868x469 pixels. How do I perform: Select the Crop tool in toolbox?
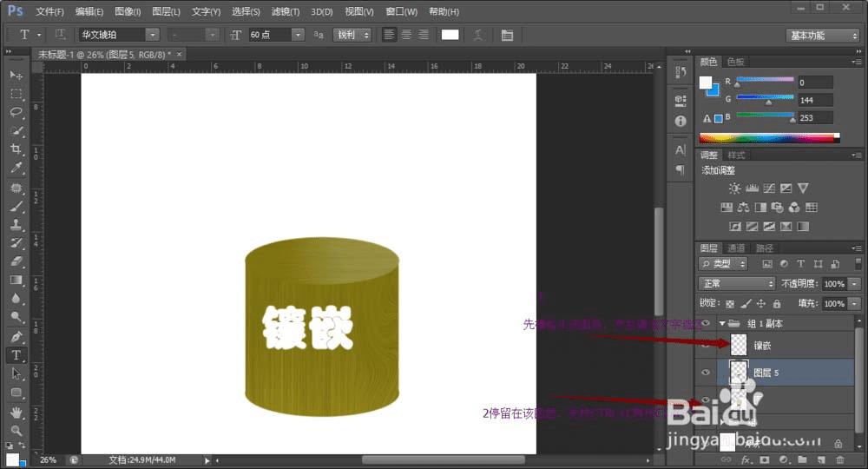16,149
